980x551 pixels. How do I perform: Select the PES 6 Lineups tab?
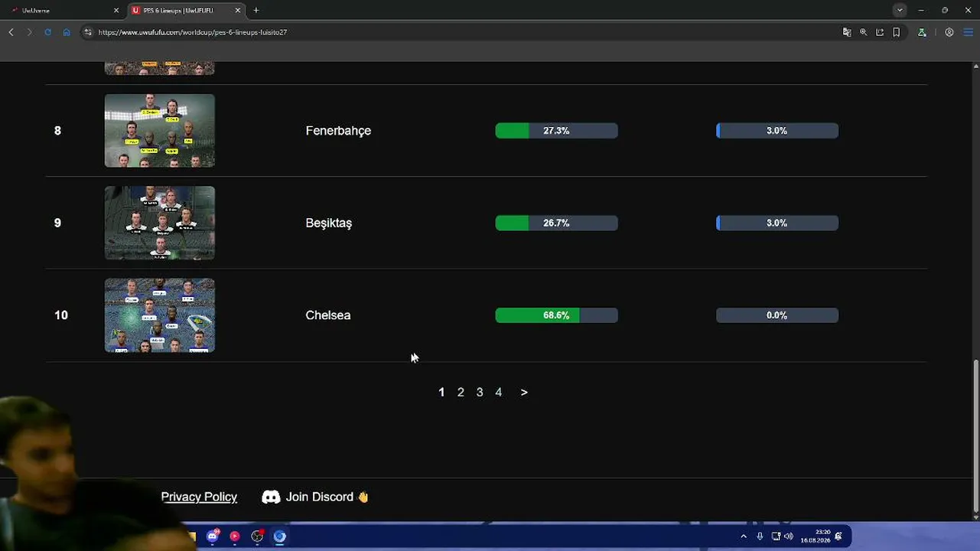[x=186, y=10]
